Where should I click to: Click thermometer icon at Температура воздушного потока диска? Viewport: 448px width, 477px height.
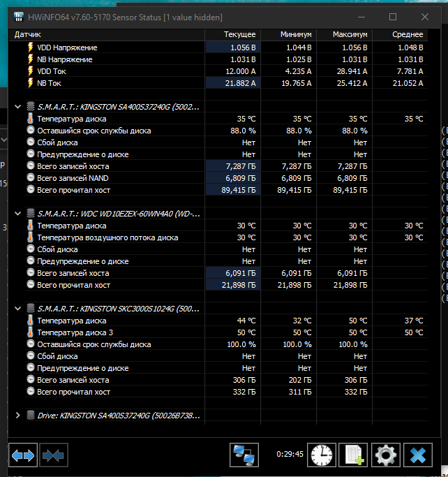click(31, 237)
